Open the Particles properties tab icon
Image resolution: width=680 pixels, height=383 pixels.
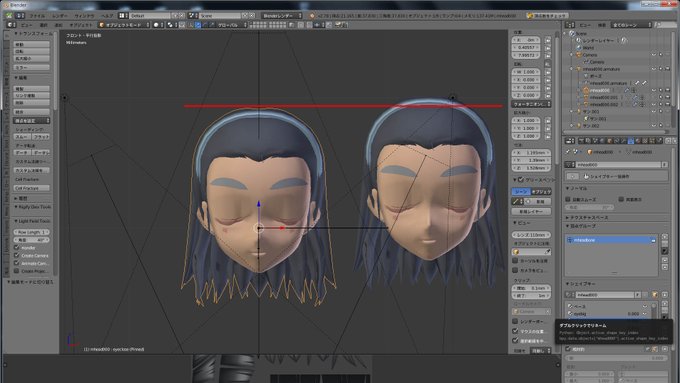[652, 141]
